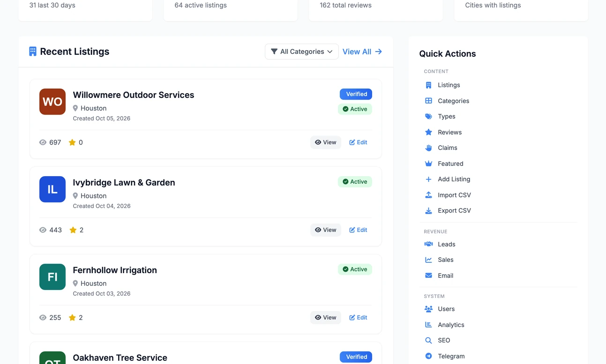Image resolution: width=606 pixels, height=364 pixels.
Task: Click 162 total reviews stat text
Action: tap(346, 5)
